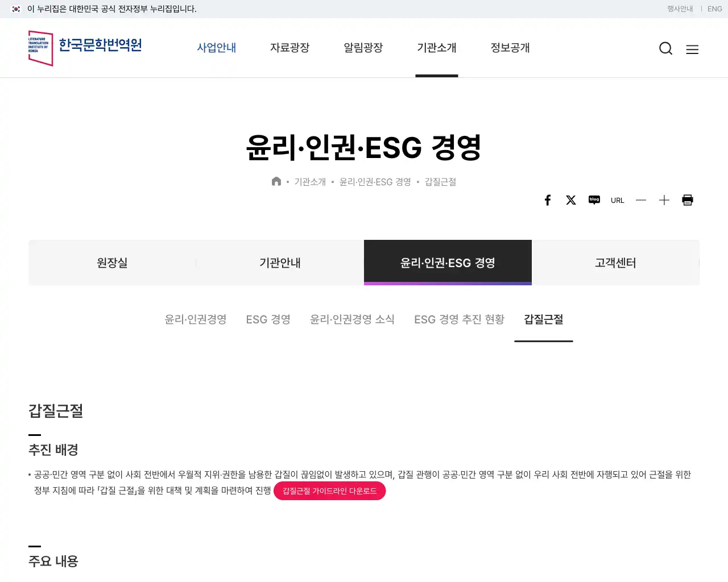Open 기관소개 main menu
This screenshot has width=728, height=582.
pos(437,48)
